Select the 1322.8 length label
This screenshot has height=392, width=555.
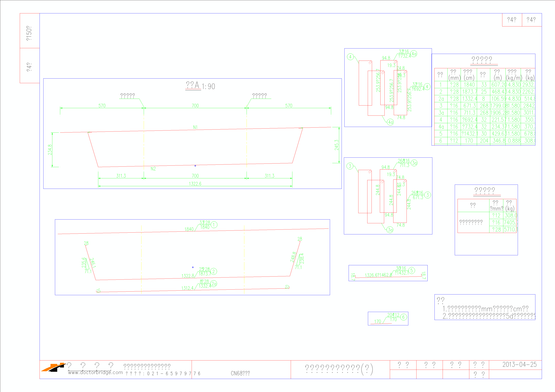pyautogui.click(x=188, y=276)
